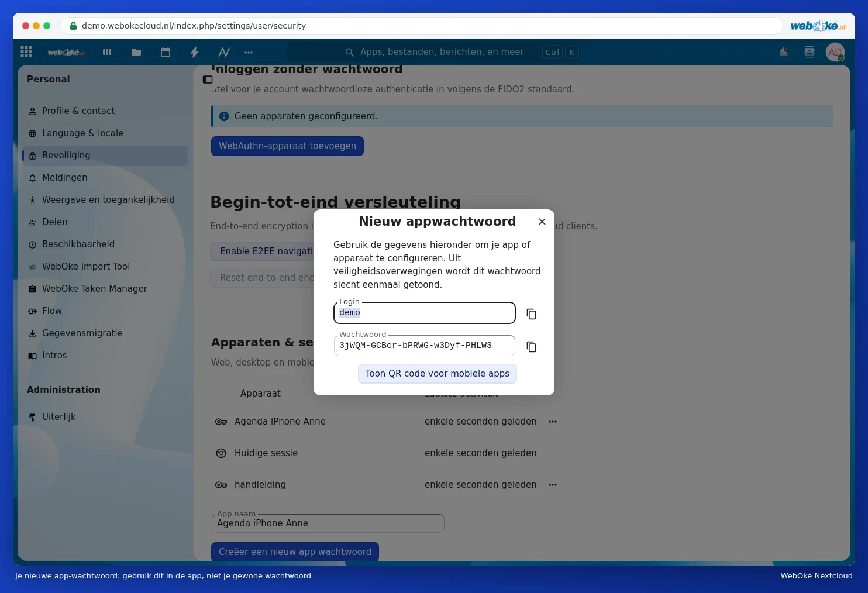Click the Apparaat column header
The width and height of the screenshot is (868, 593).
260,394
